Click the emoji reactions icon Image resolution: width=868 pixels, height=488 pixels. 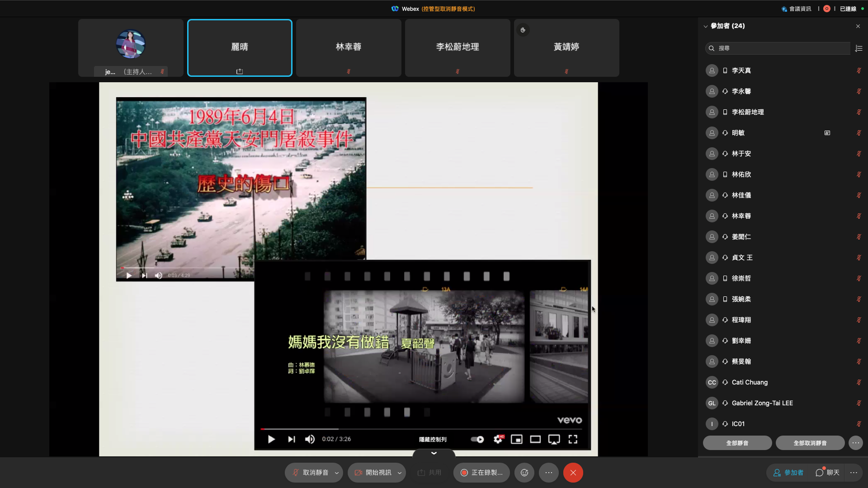524,473
